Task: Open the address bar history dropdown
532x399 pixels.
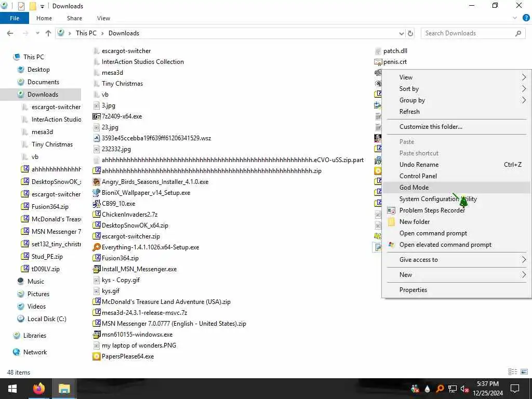Action: coord(402,34)
